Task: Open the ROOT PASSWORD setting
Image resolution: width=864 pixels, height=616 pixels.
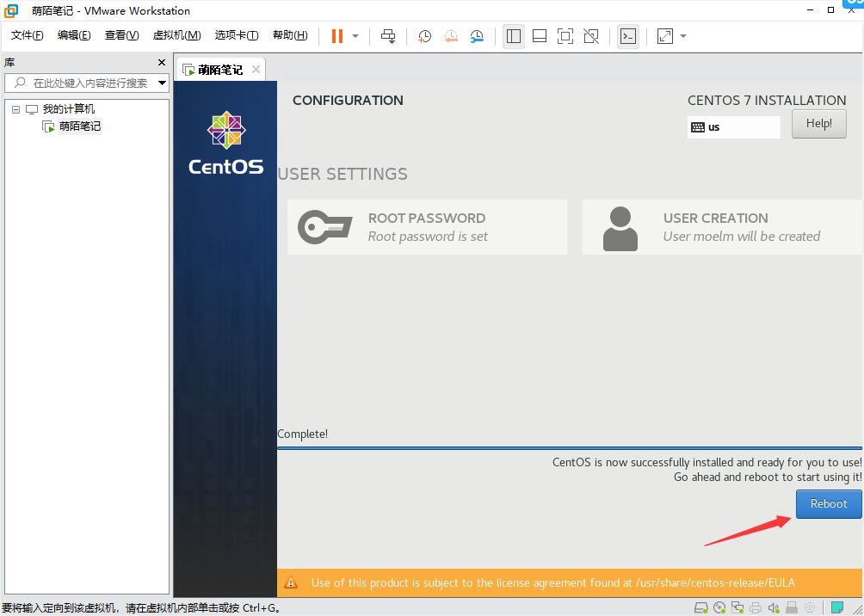Action: coord(427,227)
